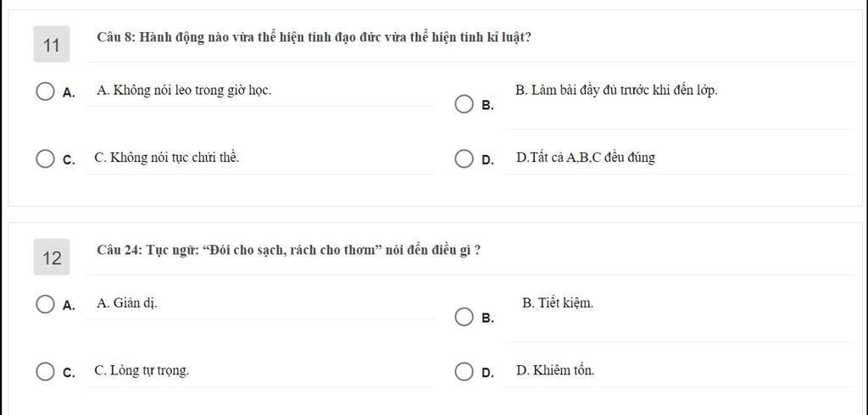Pick radio option D for question 11
Image resolution: width=868 pixels, height=415 pixels.
464,158
